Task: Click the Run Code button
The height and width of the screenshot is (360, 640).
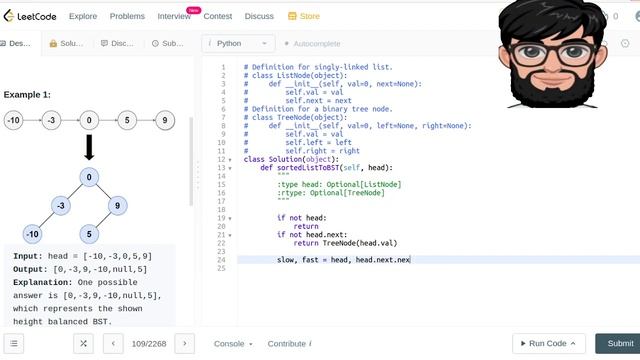Action: click(549, 344)
